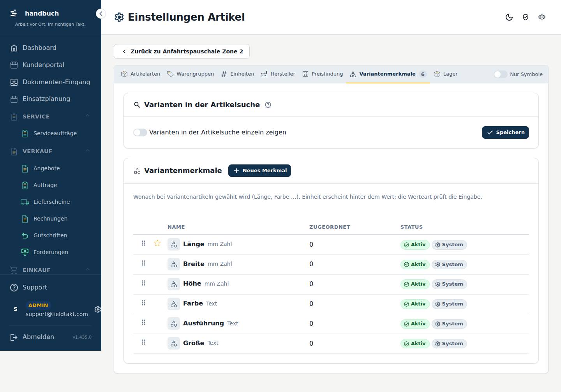Click the Lieferscheine truck icon in sidebar
The height and width of the screenshot is (392, 561).
click(x=25, y=202)
